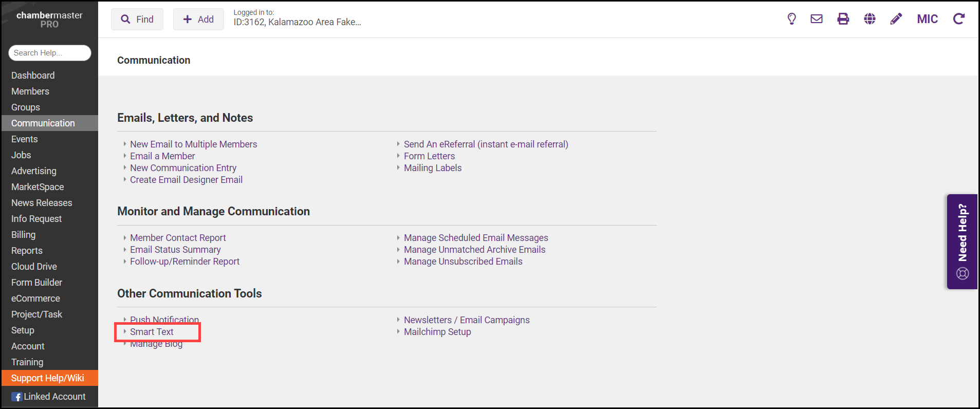980x409 pixels.
Task: Click the Add button
Action: click(198, 20)
